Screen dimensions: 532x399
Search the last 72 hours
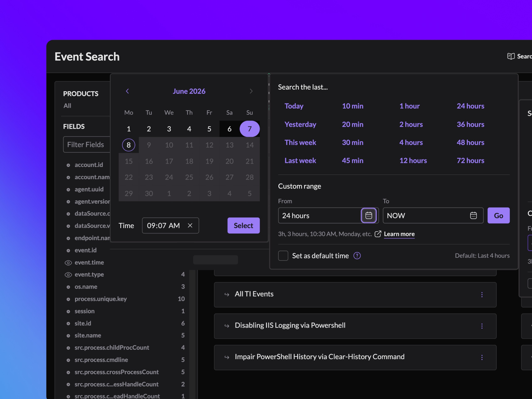tap(470, 161)
